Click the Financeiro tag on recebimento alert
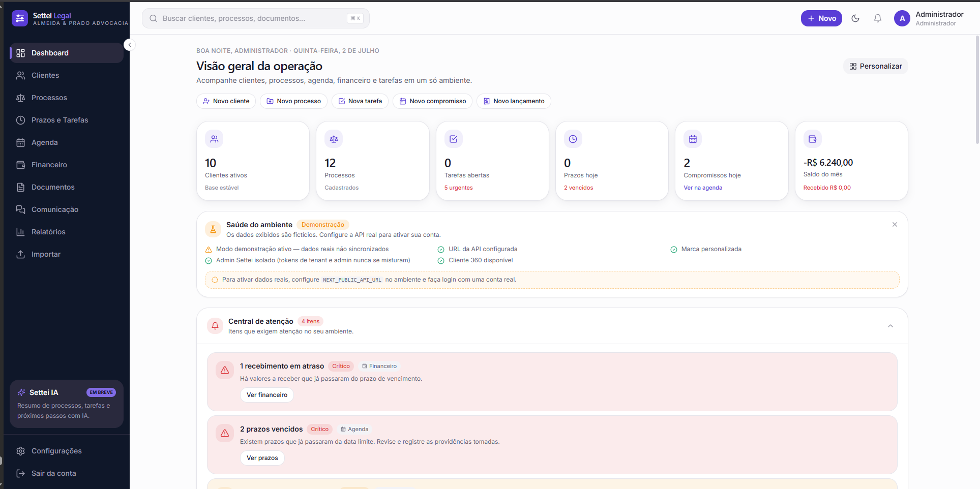 pos(379,366)
